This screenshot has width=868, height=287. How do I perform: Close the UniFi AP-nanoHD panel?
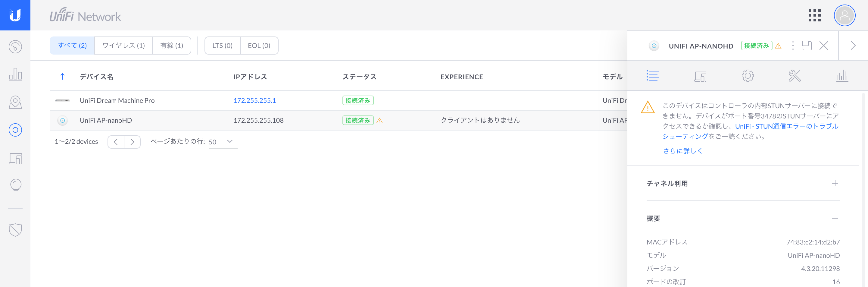click(823, 46)
